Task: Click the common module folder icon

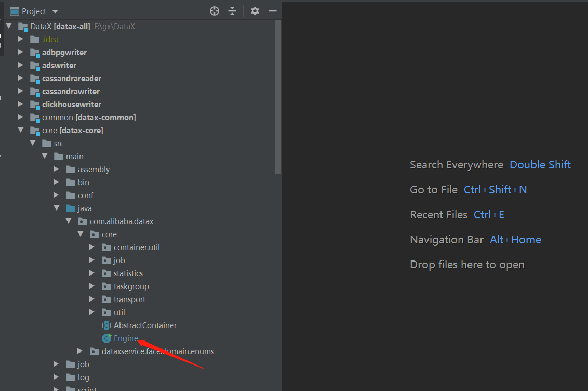Action: click(35, 118)
